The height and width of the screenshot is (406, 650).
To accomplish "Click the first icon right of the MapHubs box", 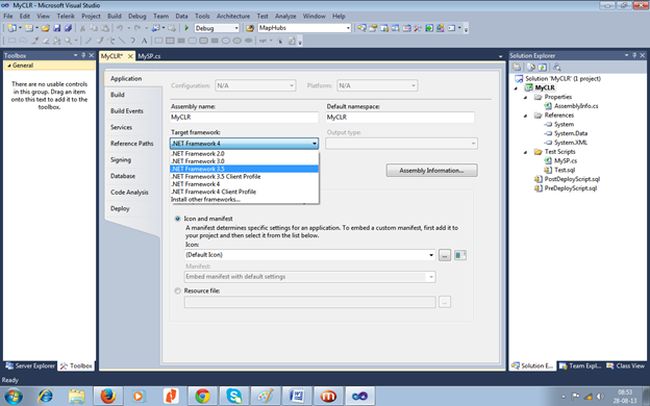I will pos(361,28).
